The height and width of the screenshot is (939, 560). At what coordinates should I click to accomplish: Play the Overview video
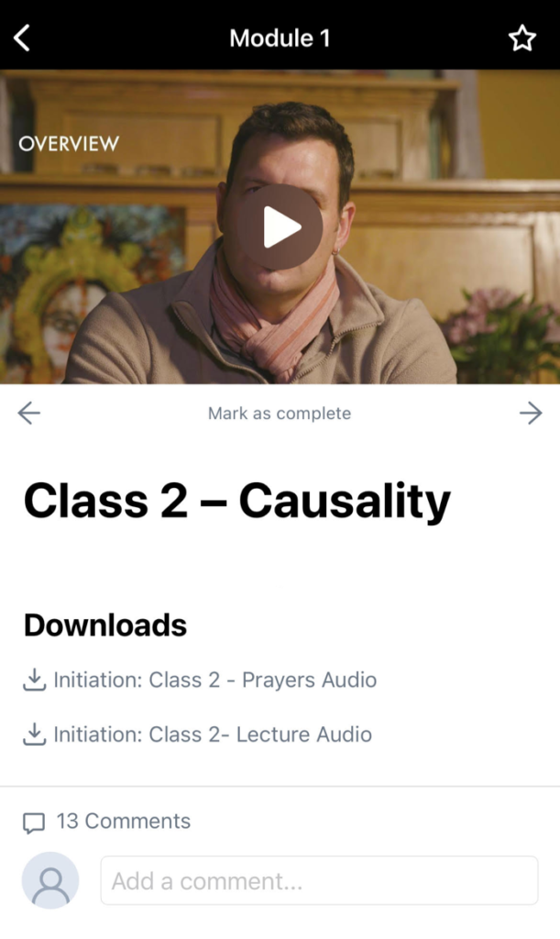coord(280,227)
